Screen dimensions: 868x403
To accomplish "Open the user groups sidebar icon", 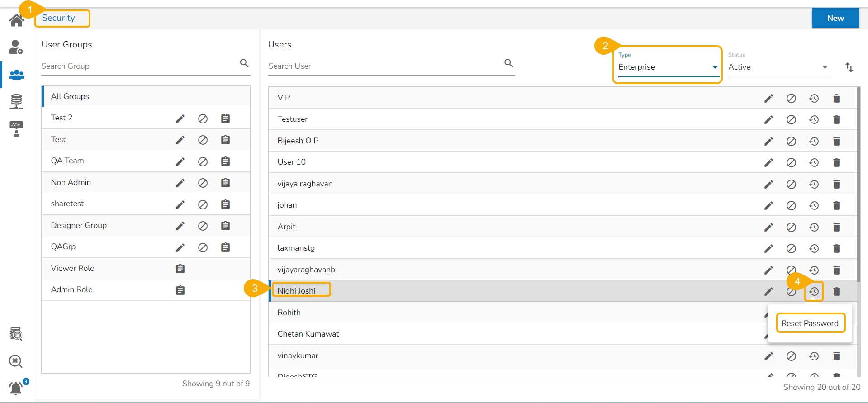I will coord(17,75).
